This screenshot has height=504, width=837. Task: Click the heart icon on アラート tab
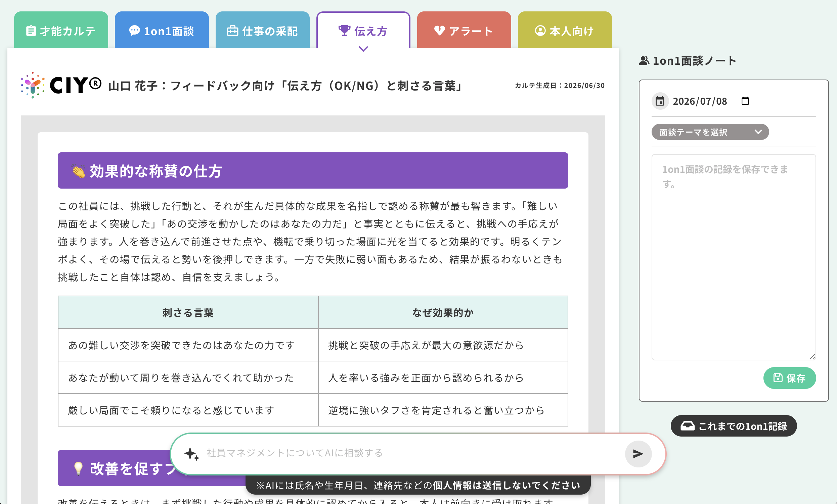pos(439,31)
